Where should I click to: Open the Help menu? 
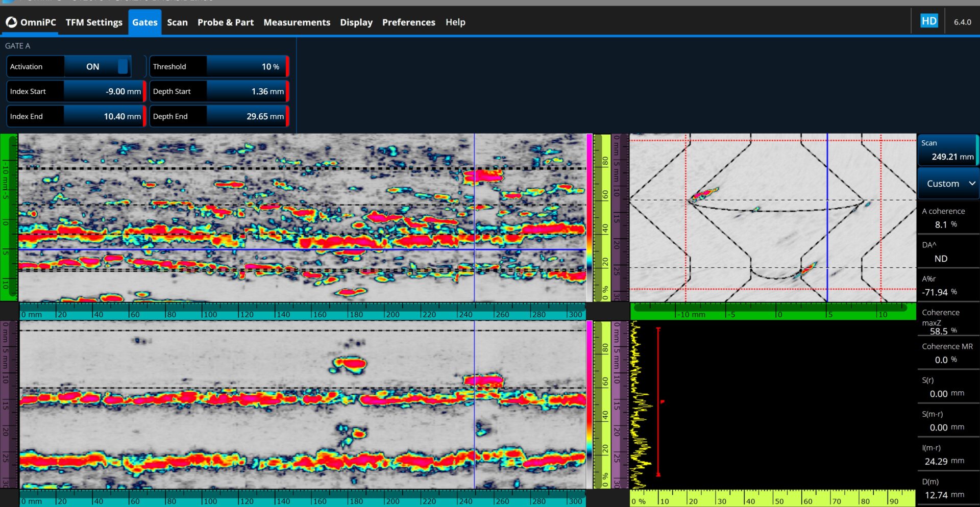[x=455, y=22]
